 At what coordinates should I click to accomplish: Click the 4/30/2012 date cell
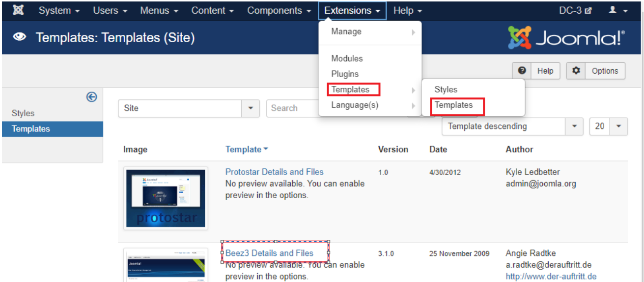(x=445, y=173)
